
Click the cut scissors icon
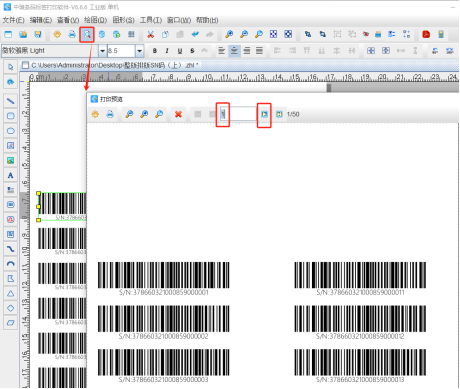pos(150,34)
